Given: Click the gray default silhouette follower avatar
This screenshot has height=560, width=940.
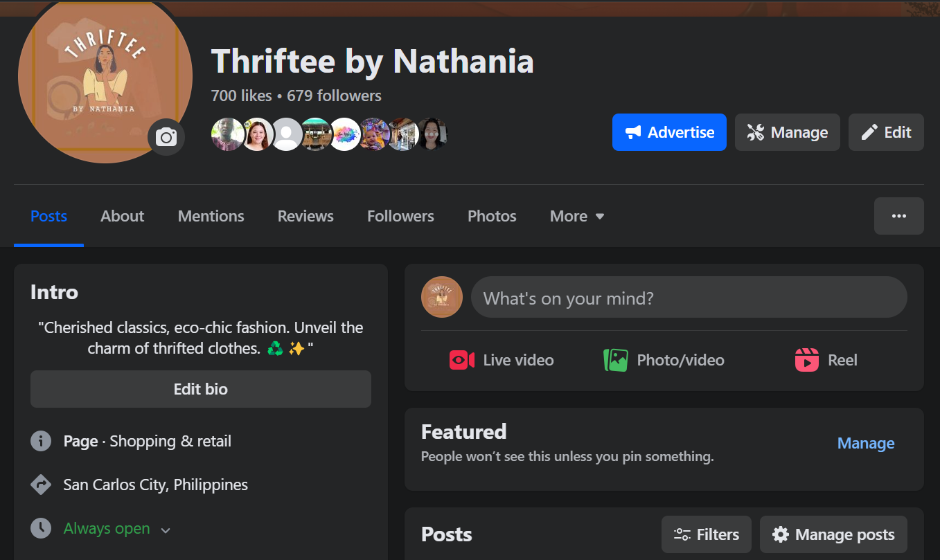Looking at the screenshot, I should pos(286,134).
